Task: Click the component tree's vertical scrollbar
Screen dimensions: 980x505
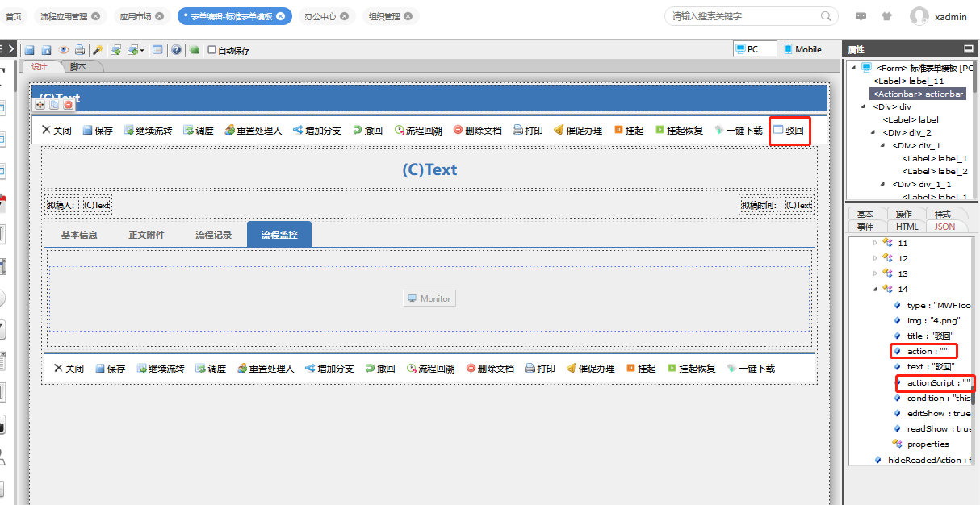Action: click(x=976, y=77)
